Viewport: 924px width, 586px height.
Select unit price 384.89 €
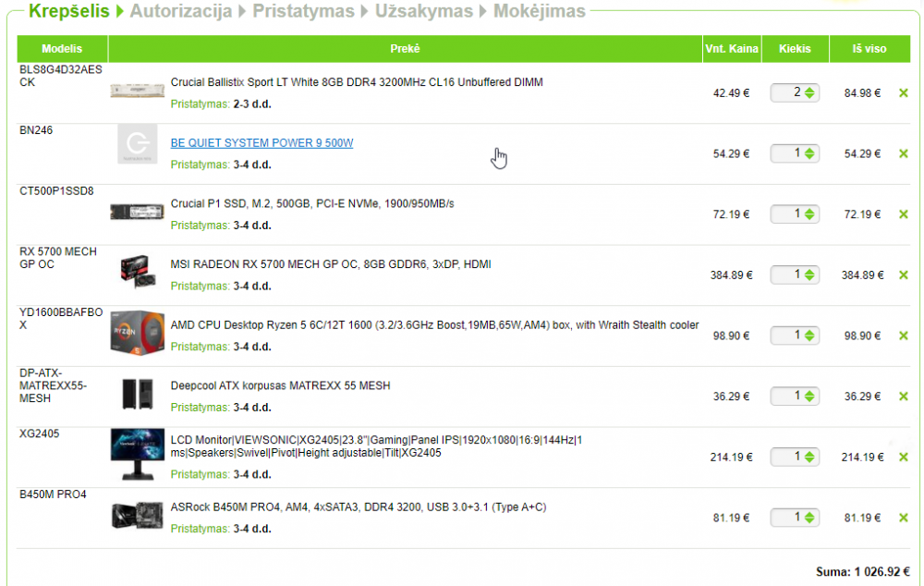tap(731, 275)
